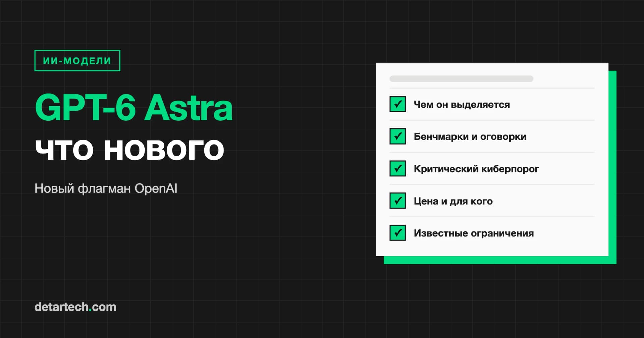
Task: Open the detartech.com link
Action: 75,307
